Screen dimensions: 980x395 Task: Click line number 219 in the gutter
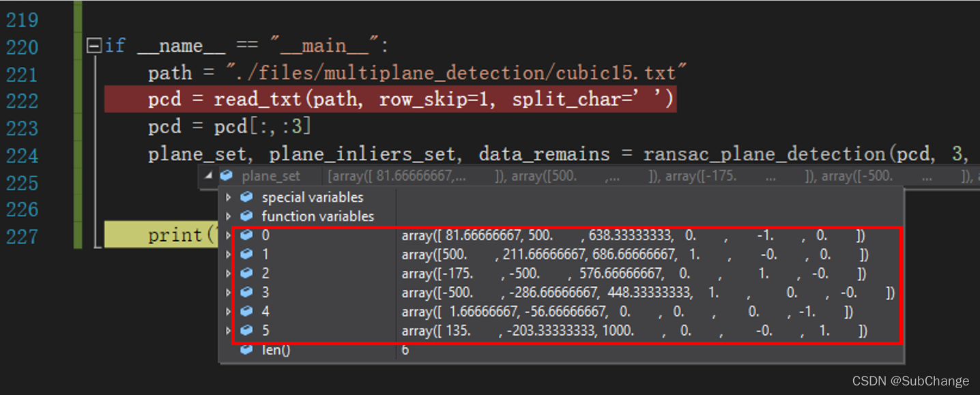pyautogui.click(x=22, y=20)
